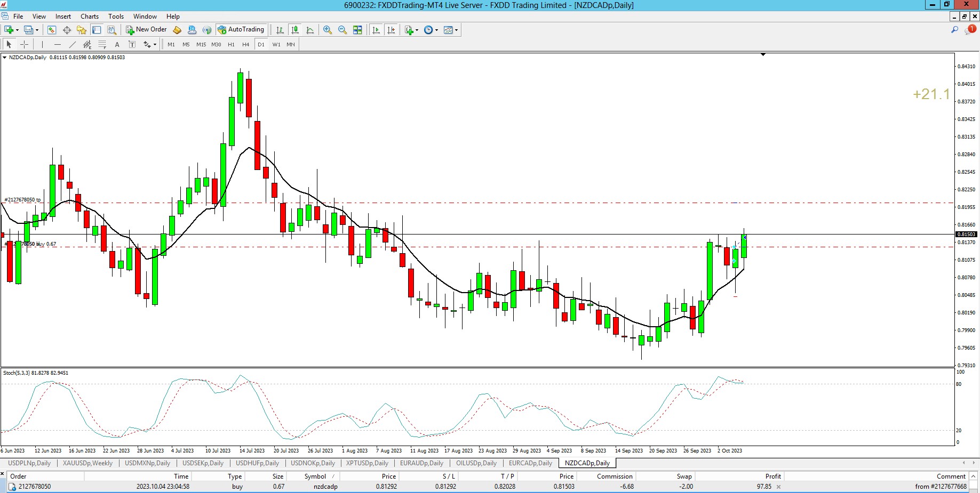The height and width of the screenshot is (493, 980).
Task: Toggle the Terminal panel icon
Action: pyautogui.click(x=97, y=30)
